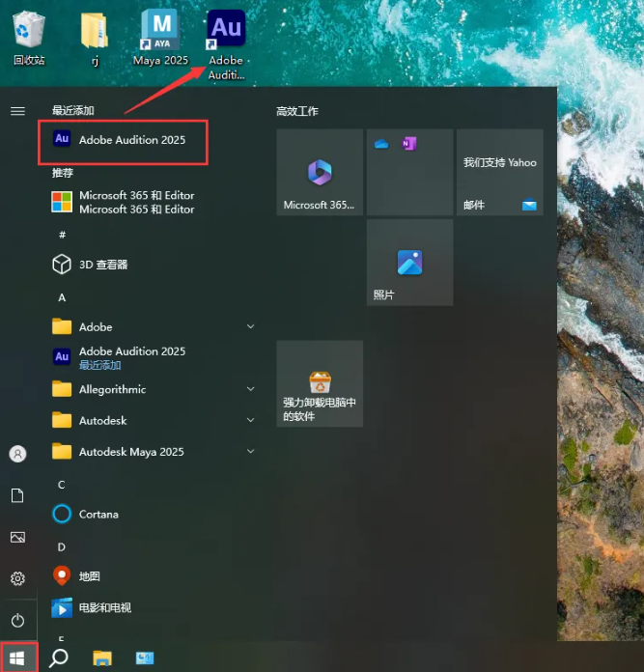The image size is (644, 672).
Task: Open 3D Viewer app
Action: pos(91,265)
